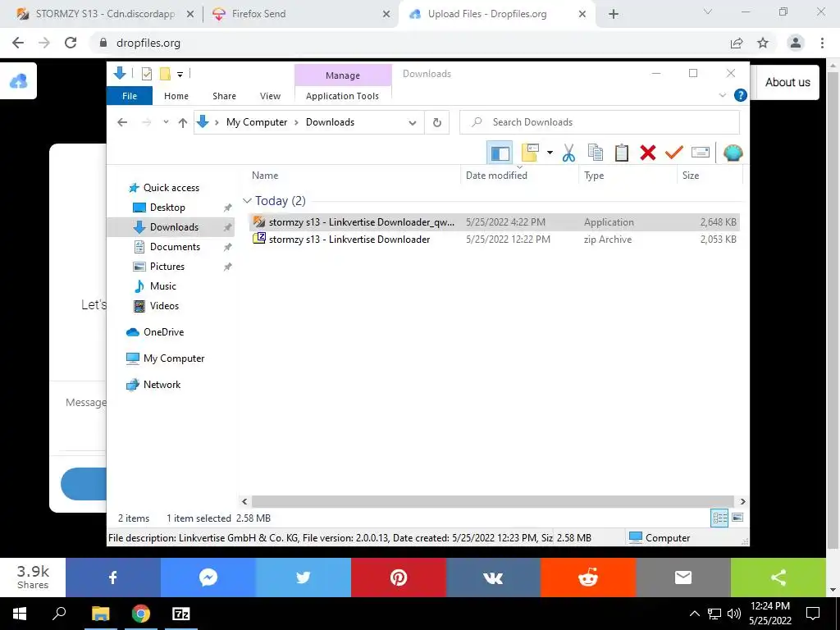
Task: Switch to STORMZY S13 browser tab
Action: coord(105,14)
